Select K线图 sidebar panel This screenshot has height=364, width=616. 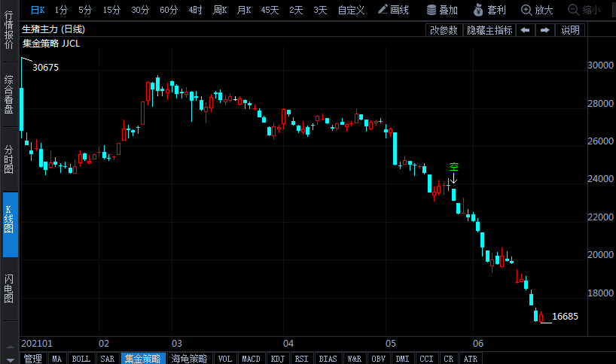[x=11, y=224]
